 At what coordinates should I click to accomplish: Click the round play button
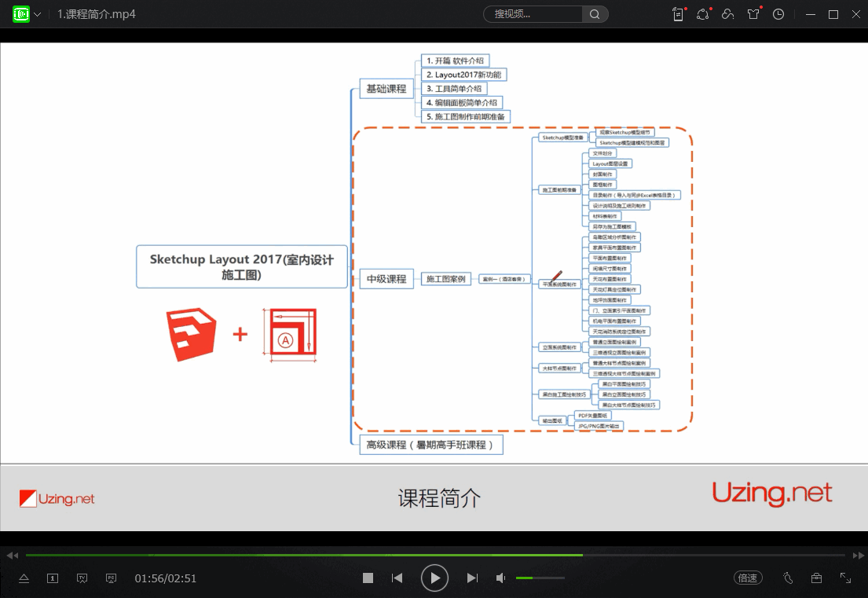coord(434,578)
